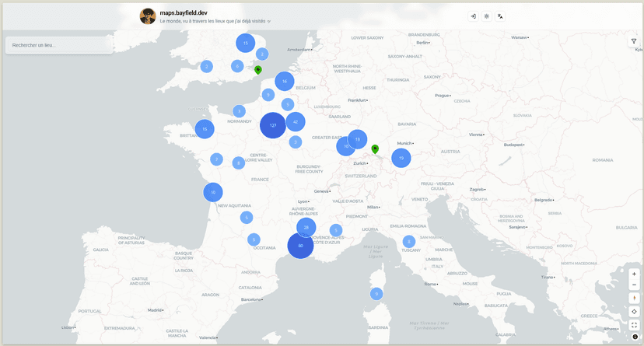The height and width of the screenshot is (346, 644).
Task: Expand the chevron after the subtitle
Action: pyautogui.click(x=269, y=21)
